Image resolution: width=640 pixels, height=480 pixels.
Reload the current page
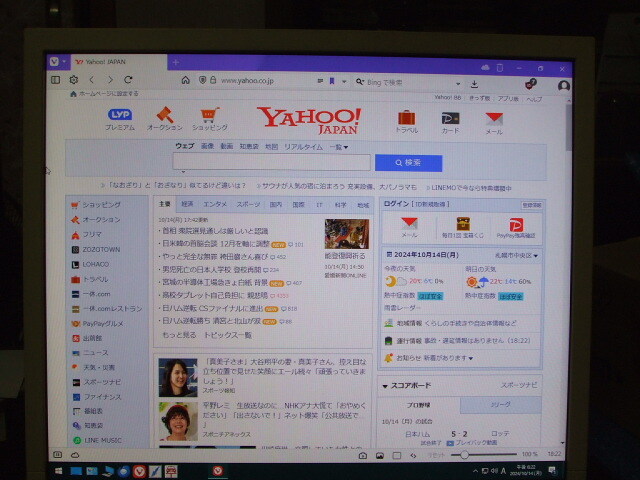(128, 80)
